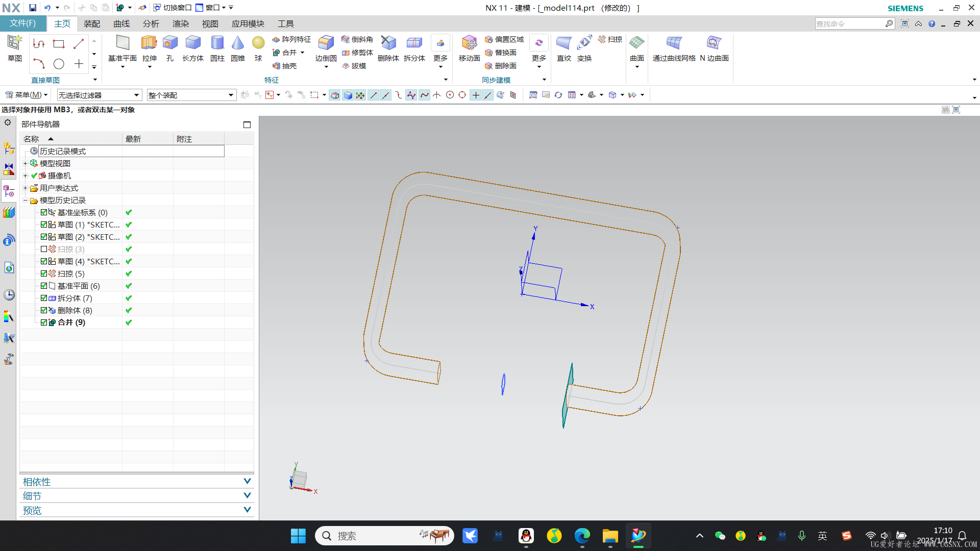Open the Windows Start menu
Image resolution: width=980 pixels, height=551 pixels.
[x=298, y=536]
